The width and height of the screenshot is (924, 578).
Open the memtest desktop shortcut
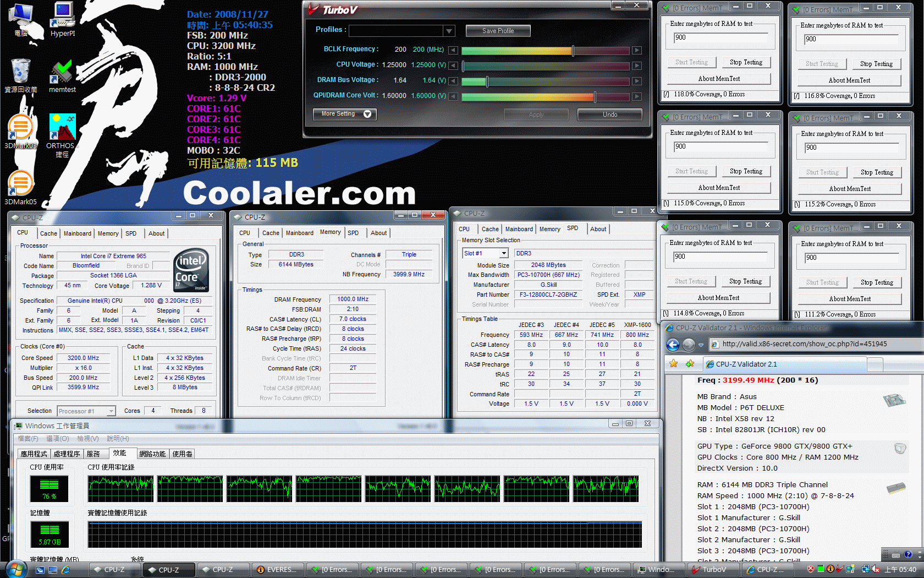[62, 75]
